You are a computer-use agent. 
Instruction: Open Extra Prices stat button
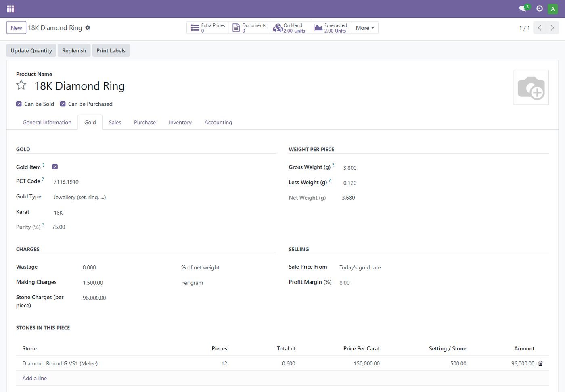tap(208, 28)
